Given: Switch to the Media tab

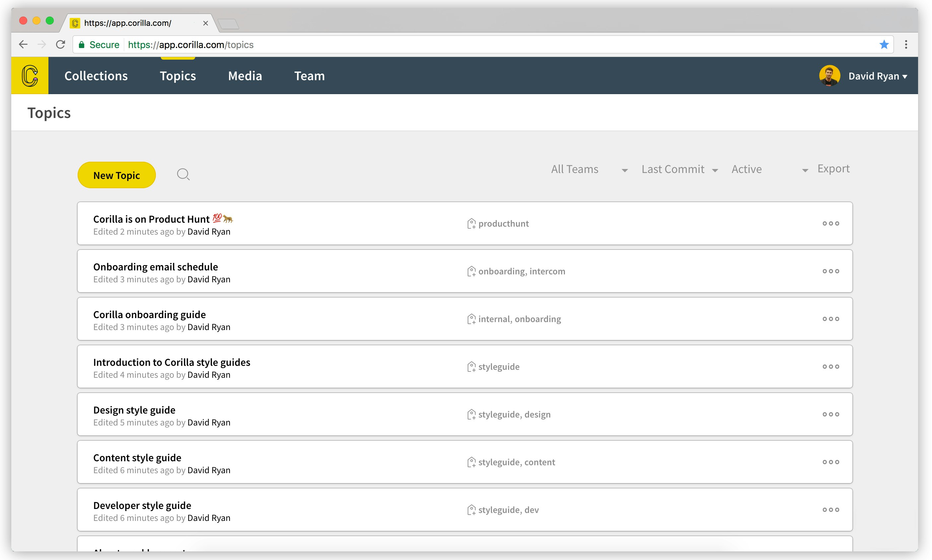Looking at the screenshot, I should pyautogui.click(x=245, y=76).
